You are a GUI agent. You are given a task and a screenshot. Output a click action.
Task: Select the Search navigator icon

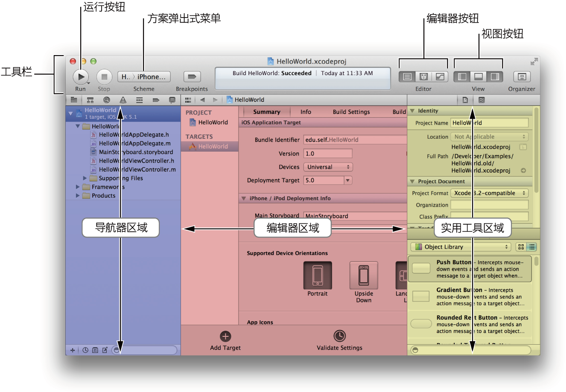point(107,100)
